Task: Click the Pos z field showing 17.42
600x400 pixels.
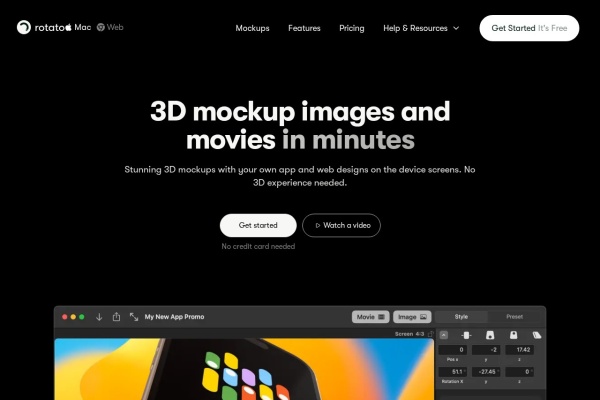Action: click(520, 350)
